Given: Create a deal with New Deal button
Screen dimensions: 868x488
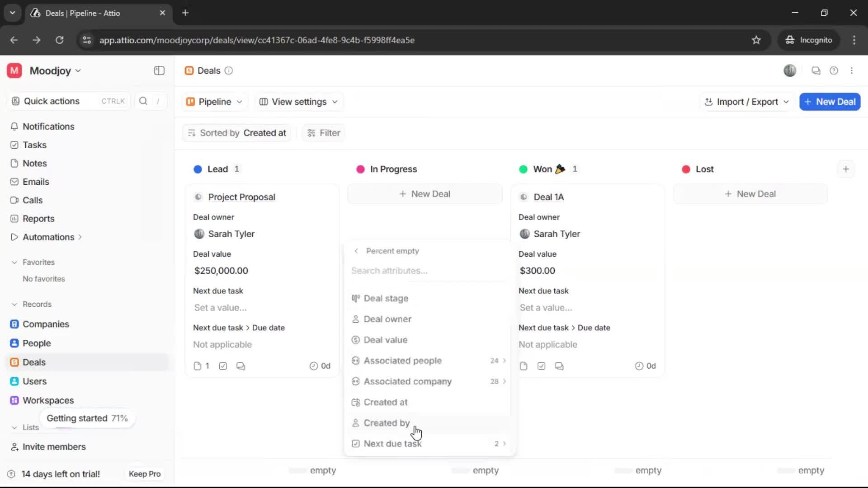Looking at the screenshot, I should 830,102.
